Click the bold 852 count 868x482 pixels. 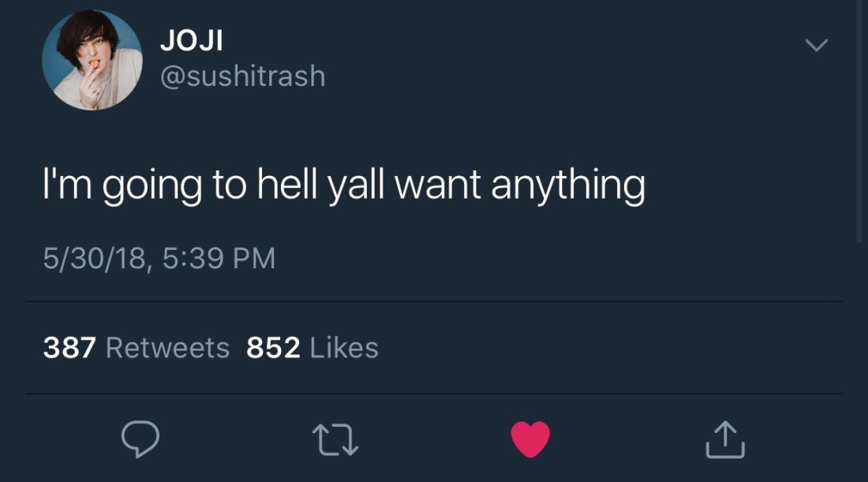(274, 348)
